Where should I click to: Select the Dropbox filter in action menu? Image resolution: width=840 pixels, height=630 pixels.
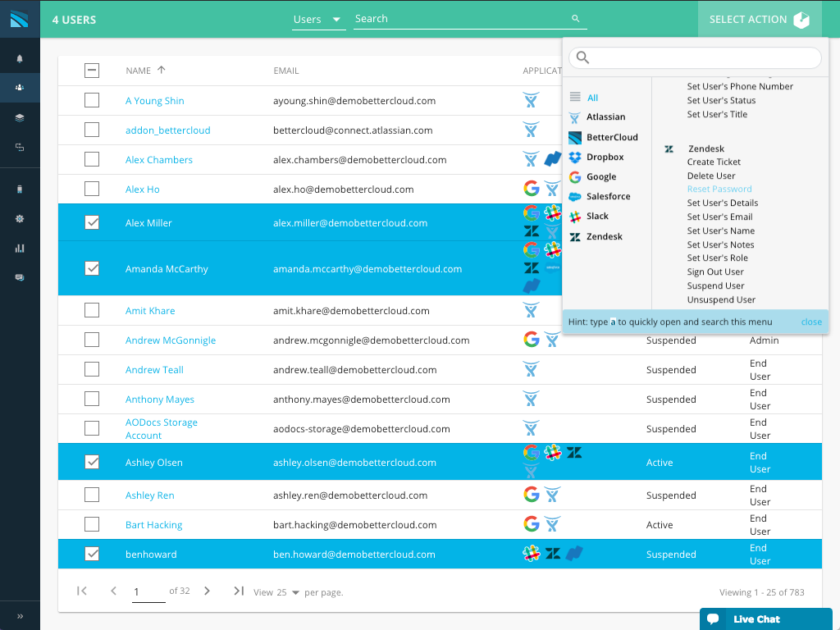(605, 157)
